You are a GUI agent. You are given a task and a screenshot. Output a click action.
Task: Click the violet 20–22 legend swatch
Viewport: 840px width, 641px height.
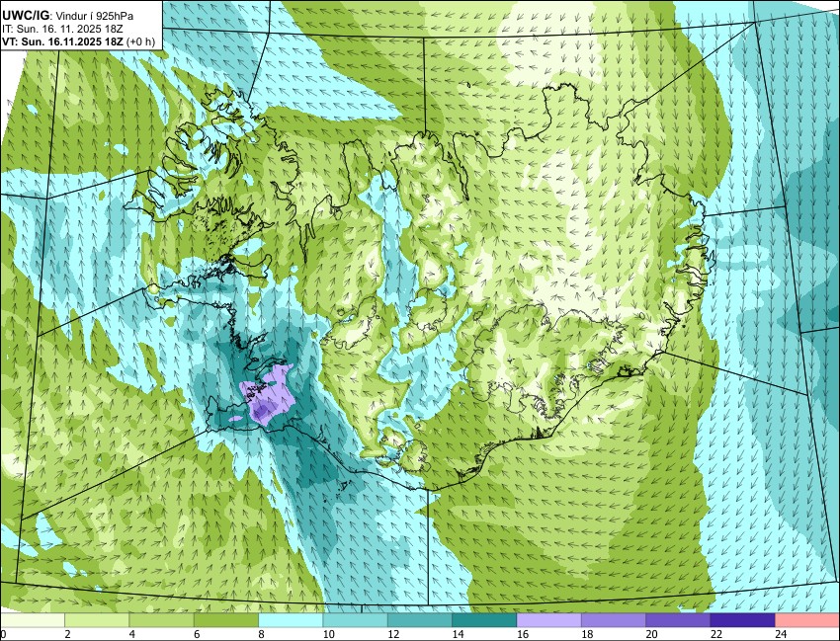pos(678,620)
